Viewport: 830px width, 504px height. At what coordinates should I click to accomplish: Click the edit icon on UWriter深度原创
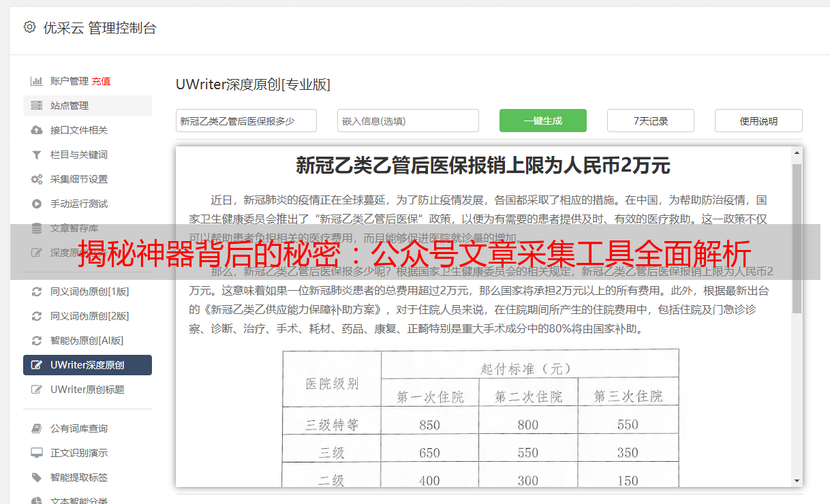click(37, 365)
